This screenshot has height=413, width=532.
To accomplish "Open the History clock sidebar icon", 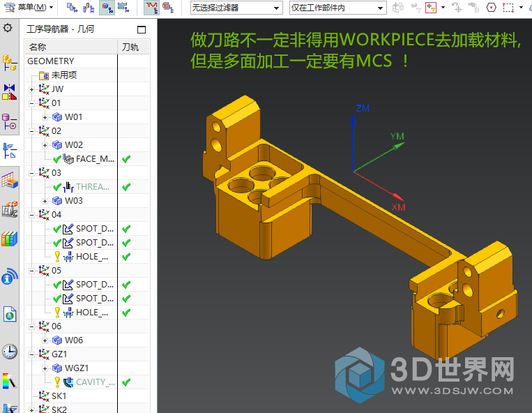I will click(x=10, y=352).
